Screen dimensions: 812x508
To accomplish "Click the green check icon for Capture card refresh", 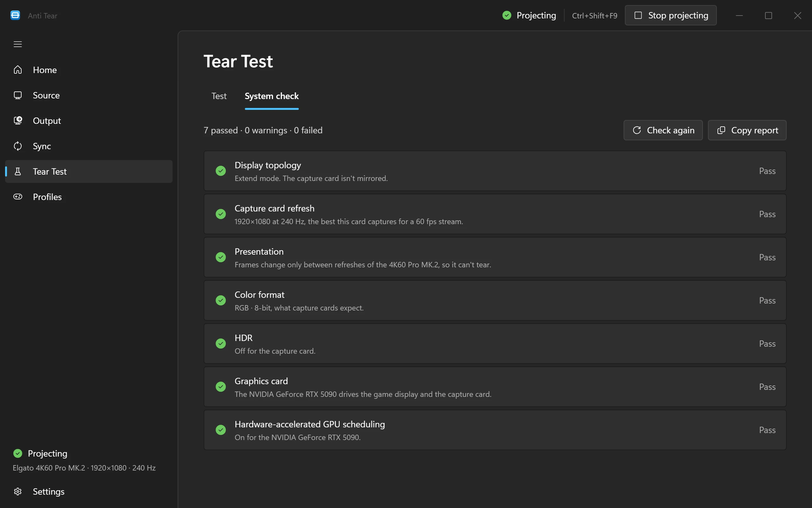I will pos(221,214).
